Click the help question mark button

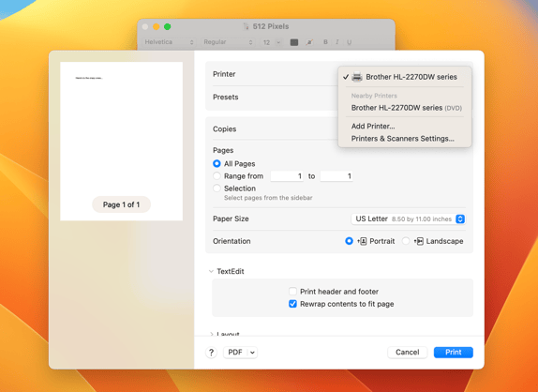211,353
